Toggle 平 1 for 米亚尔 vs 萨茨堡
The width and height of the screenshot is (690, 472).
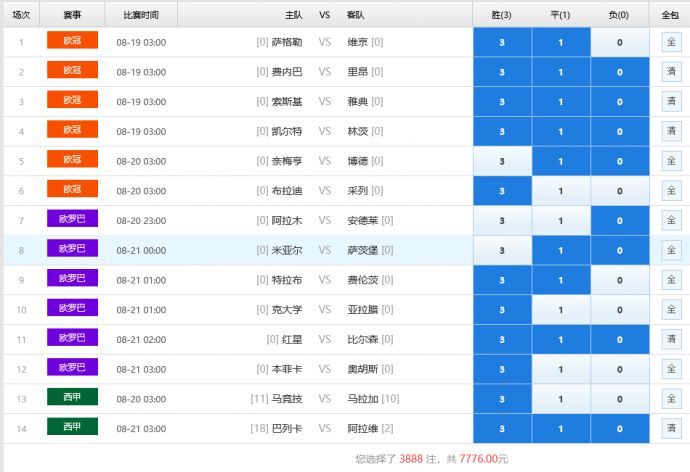[x=561, y=250]
